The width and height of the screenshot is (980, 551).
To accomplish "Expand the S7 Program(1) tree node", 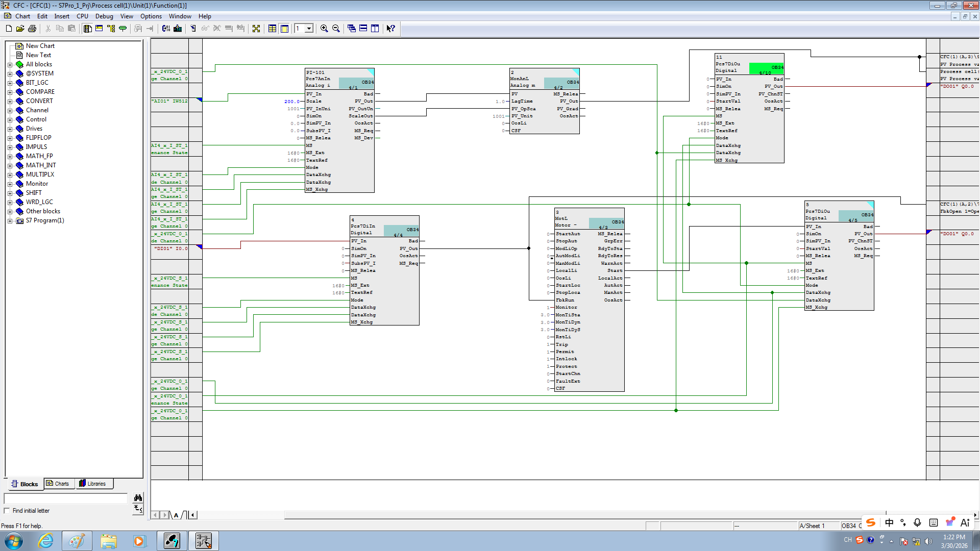I will tap(10, 220).
